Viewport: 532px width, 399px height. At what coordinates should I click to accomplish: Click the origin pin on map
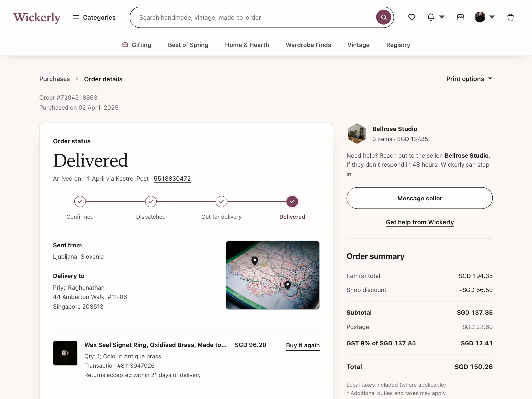[x=255, y=261]
